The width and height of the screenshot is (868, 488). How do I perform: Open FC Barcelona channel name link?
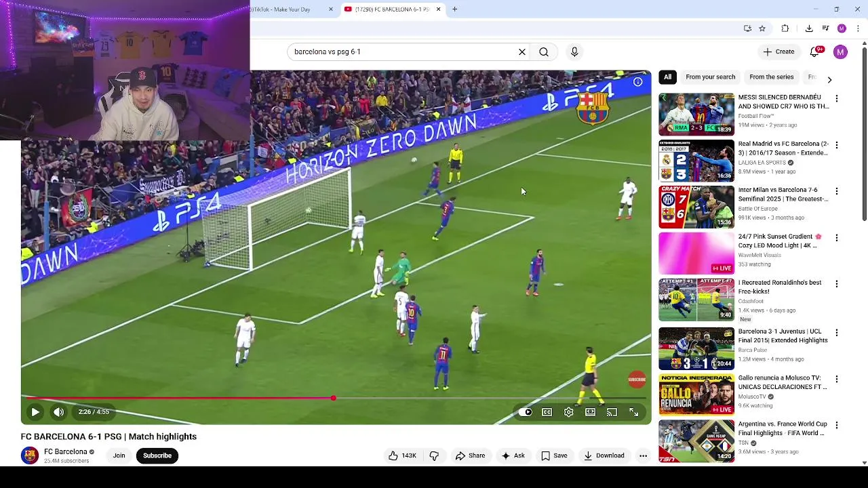coord(66,451)
